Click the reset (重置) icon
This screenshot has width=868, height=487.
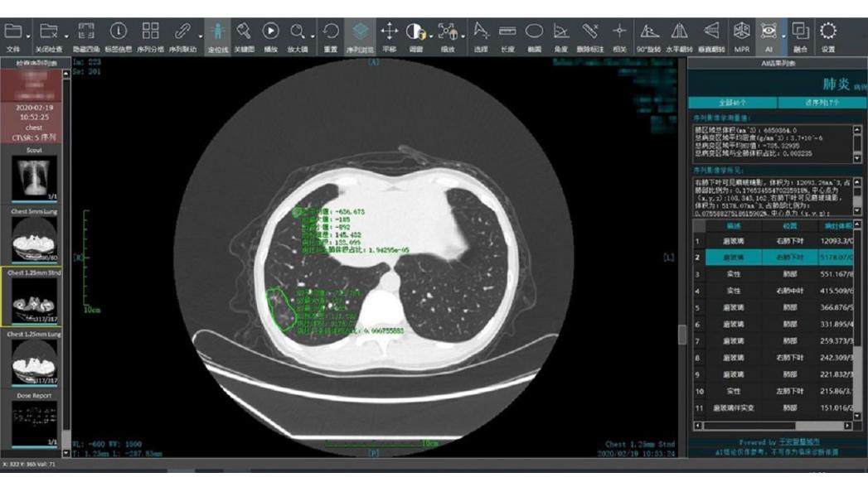pos(330,31)
